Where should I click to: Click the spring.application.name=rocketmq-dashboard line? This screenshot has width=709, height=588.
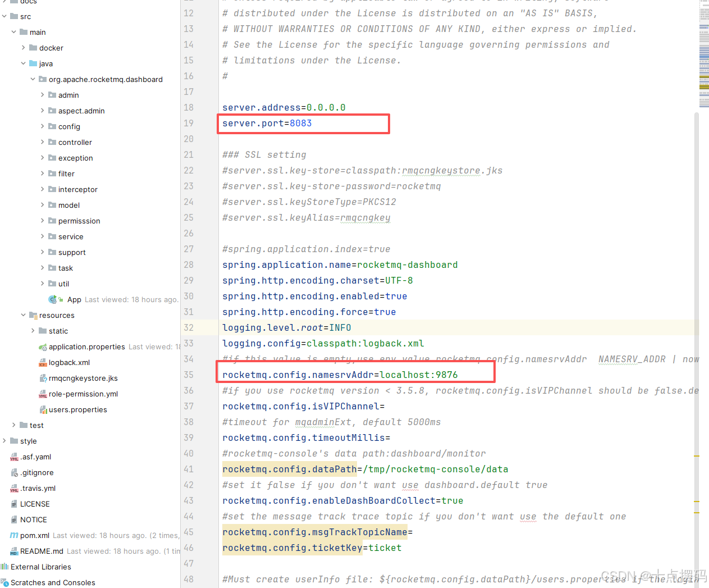click(340, 265)
